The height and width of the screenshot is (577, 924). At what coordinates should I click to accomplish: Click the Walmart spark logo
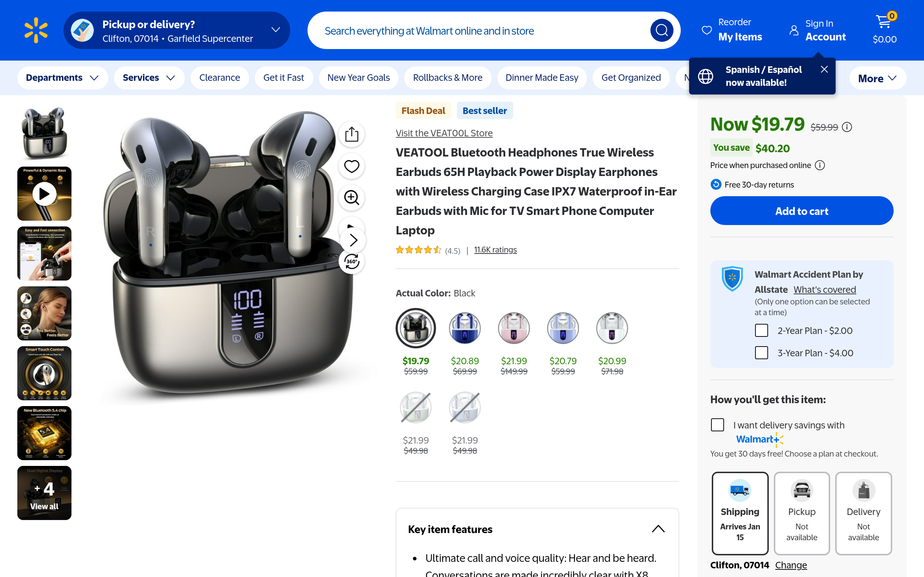coord(36,30)
